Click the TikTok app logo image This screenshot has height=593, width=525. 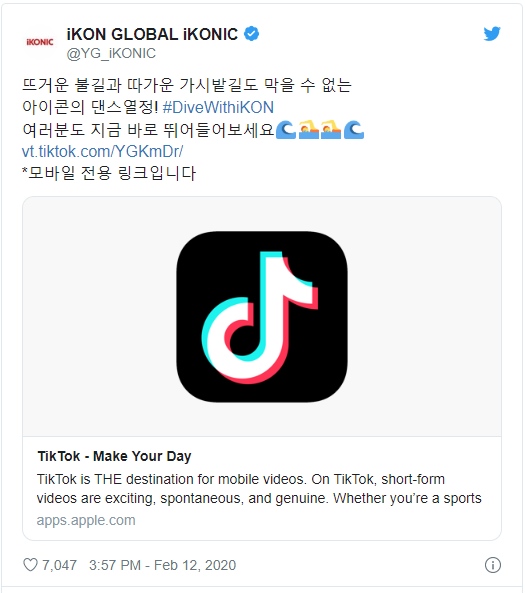[262, 317]
